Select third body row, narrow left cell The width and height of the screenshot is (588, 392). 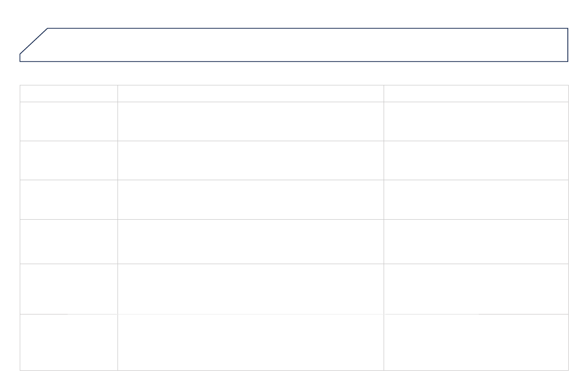click(69, 199)
